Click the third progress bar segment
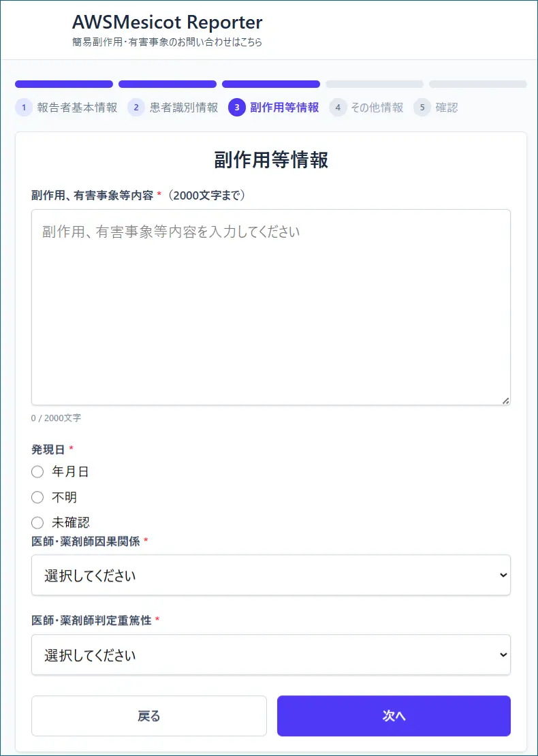Viewport: 538px width, 756px height. [x=271, y=84]
